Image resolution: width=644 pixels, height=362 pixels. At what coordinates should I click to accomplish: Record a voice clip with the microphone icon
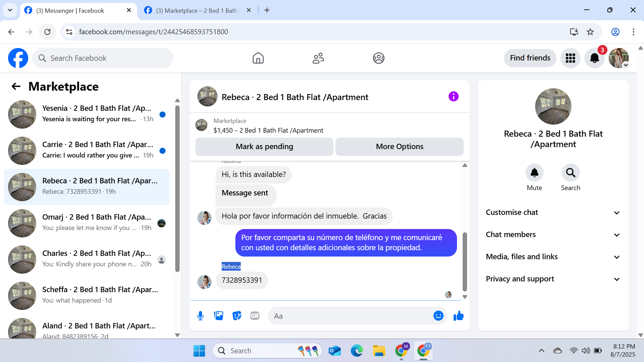200,316
